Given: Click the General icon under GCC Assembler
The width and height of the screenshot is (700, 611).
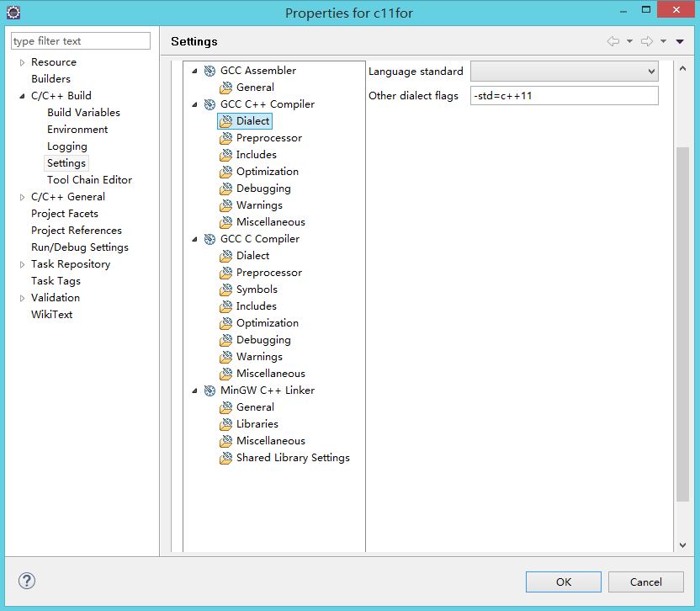Looking at the screenshot, I should tap(225, 88).
